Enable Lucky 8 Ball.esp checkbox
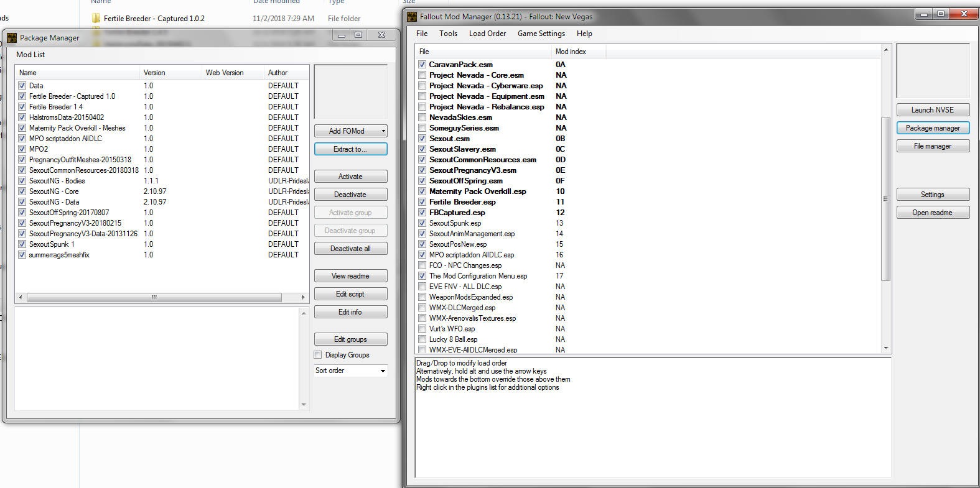 [422, 339]
